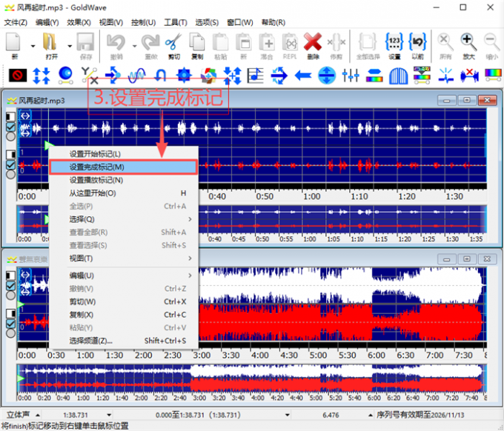Click the equalizer sliders effect icon
This screenshot has width=504, height=431.
coord(351,75)
